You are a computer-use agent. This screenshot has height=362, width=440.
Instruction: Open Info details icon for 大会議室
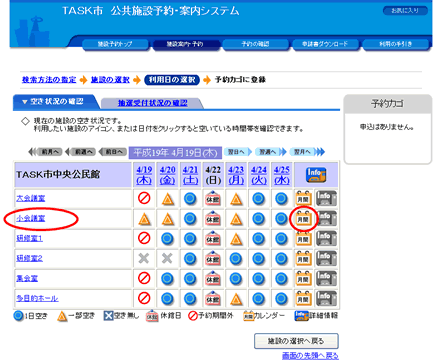326,198
